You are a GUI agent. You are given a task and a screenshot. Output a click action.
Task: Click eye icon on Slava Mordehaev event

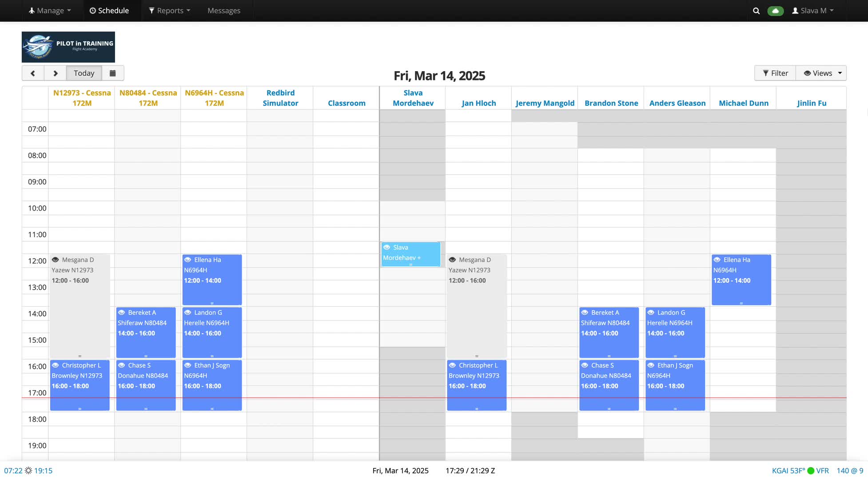point(387,248)
